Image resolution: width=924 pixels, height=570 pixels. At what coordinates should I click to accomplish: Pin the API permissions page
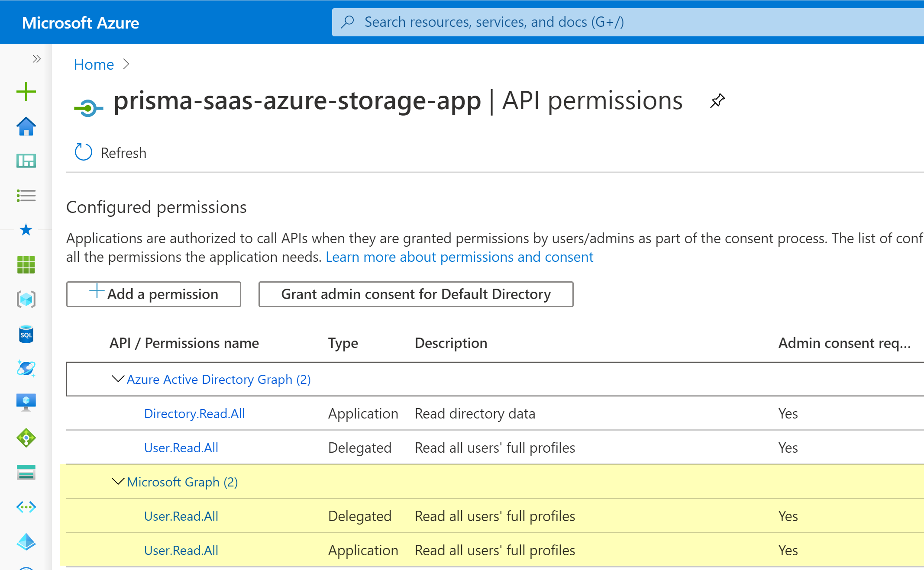click(x=717, y=100)
